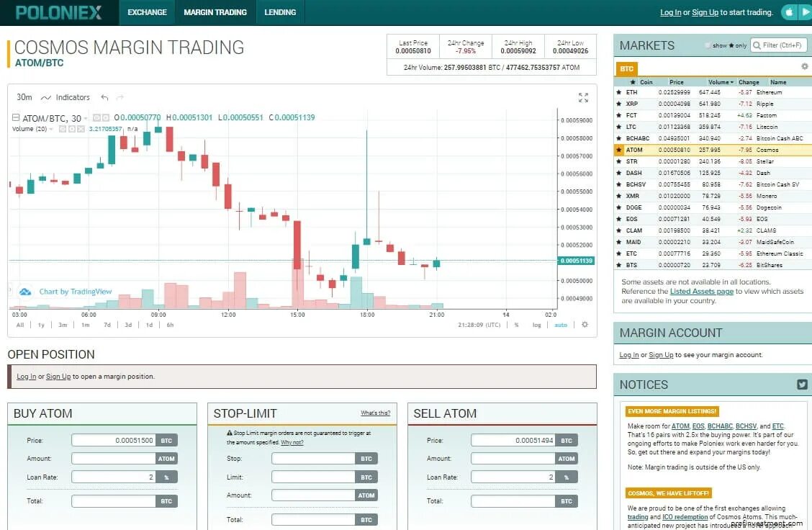This screenshot has width=812, height=530.
Task: Toggle star favorite for STR row
Action: pos(619,161)
